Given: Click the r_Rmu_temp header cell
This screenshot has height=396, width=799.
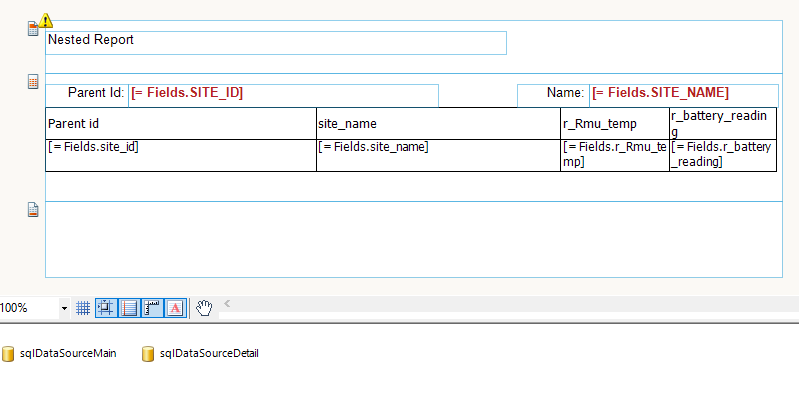Looking at the screenshot, I should [x=615, y=123].
